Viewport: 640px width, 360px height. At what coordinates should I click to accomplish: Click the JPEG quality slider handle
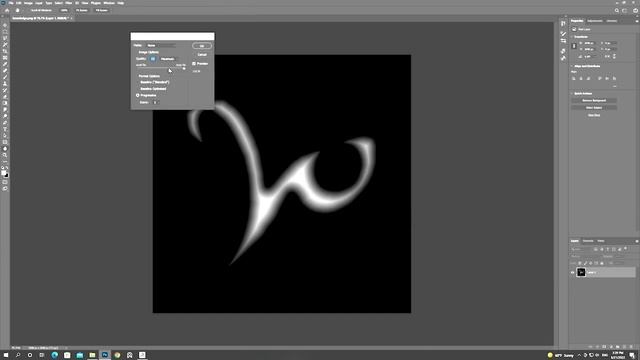pyautogui.click(x=184, y=69)
